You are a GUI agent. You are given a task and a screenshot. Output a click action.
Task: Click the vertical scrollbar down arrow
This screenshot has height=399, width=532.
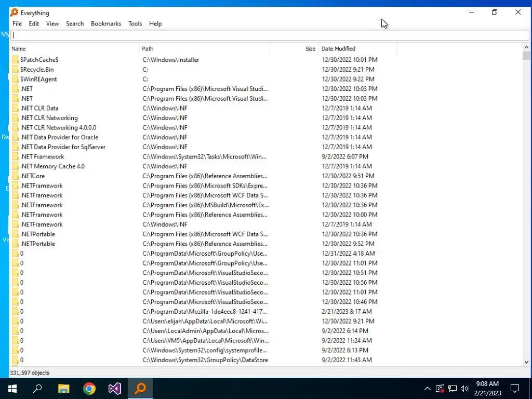(x=526, y=362)
